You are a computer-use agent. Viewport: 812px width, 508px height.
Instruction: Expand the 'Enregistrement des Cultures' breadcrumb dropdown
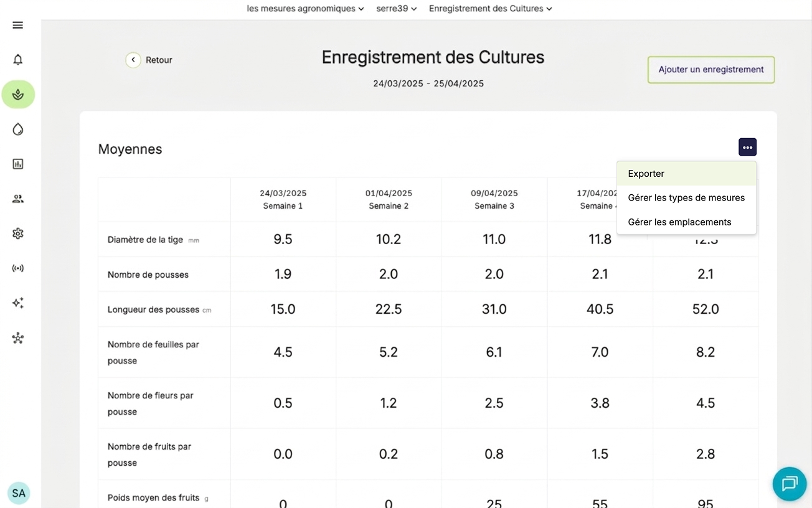click(491, 9)
